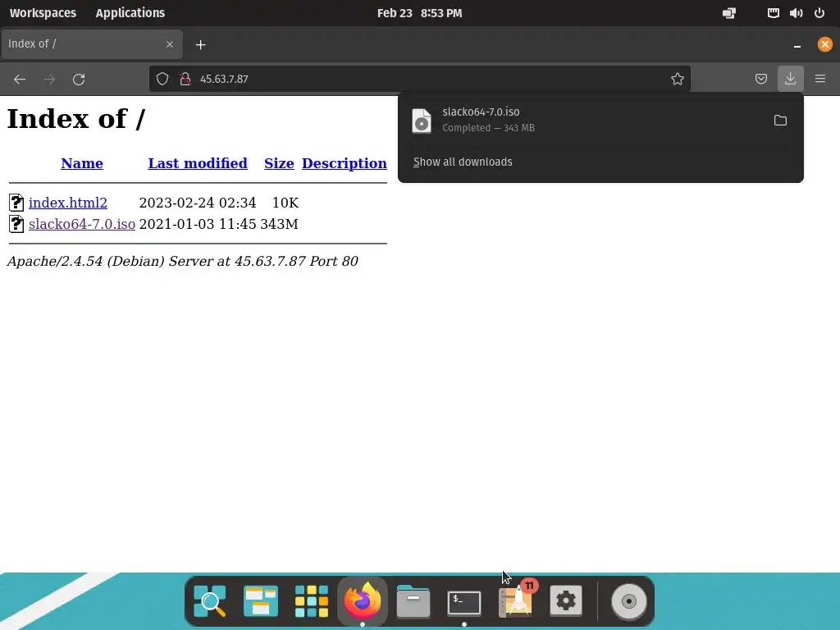Launch the search magnifier in the dock
Image resolution: width=840 pixels, height=630 pixels.
tap(210, 601)
